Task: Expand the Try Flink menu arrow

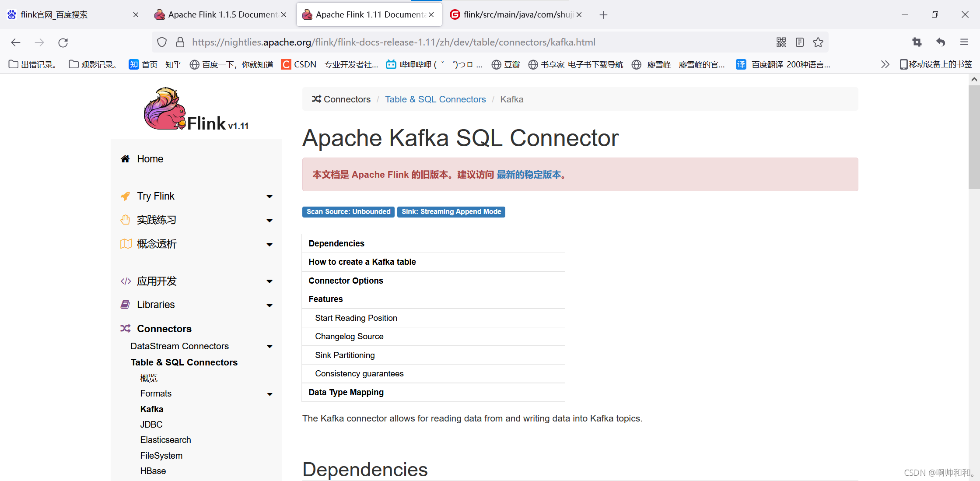Action: (269, 197)
